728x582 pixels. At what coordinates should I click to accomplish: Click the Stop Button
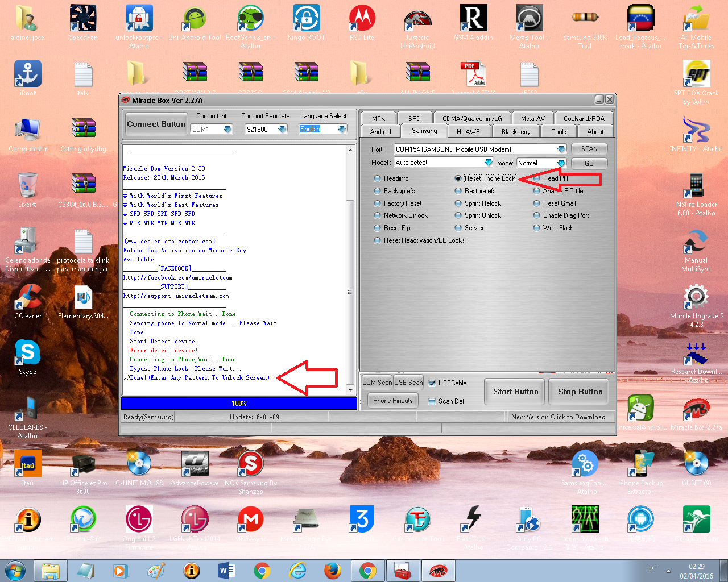click(x=580, y=392)
